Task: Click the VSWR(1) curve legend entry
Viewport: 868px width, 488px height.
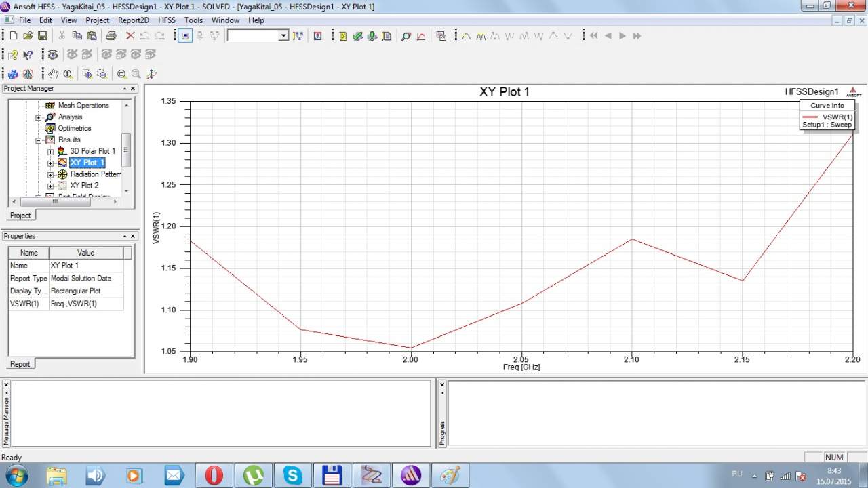Action: pos(836,117)
